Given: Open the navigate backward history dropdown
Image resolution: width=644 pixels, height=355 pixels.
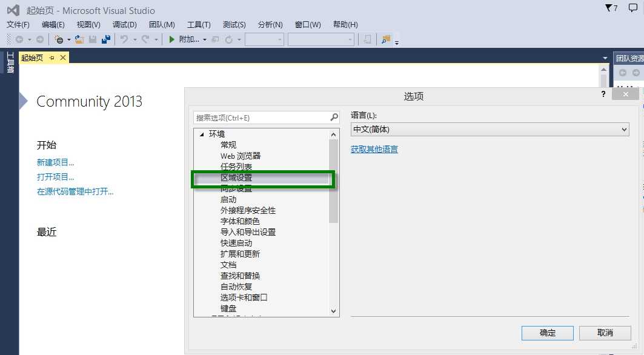Looking at the screenshot, I should (x=29, y=40).
